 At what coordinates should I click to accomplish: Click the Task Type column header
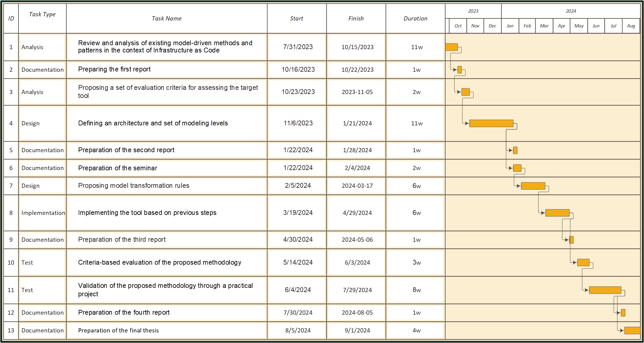click(x=42, y=14)
